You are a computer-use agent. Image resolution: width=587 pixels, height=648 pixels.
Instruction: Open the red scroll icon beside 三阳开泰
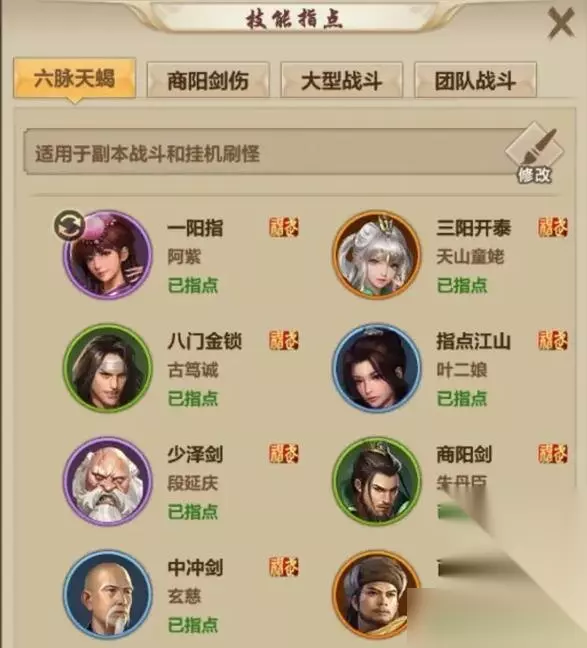[x=553, y=227]
